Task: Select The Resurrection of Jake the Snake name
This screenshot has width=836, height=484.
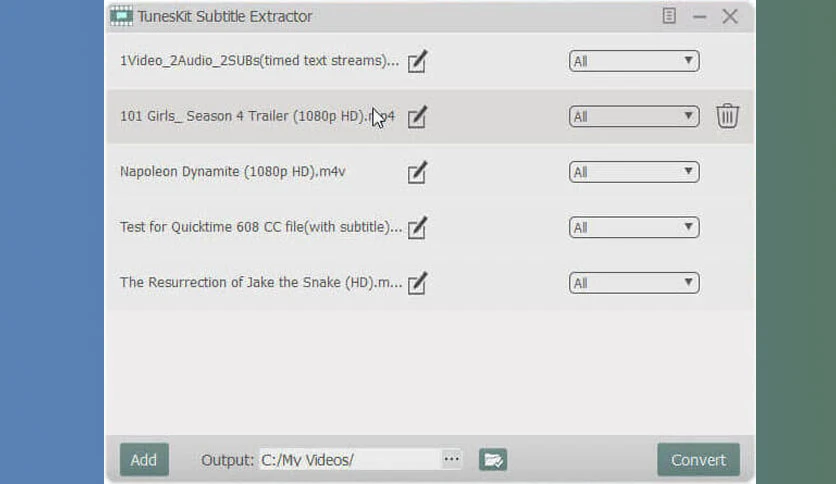Action: click(x=261, y=283)
